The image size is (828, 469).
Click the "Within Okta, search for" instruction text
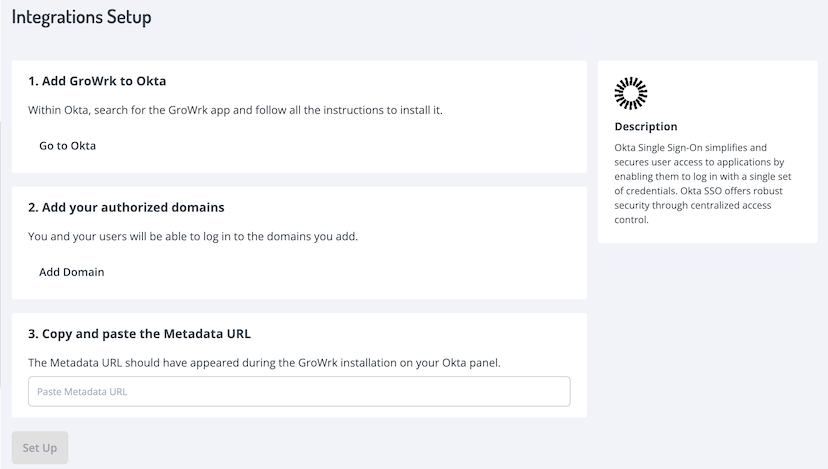pos(235,110)
